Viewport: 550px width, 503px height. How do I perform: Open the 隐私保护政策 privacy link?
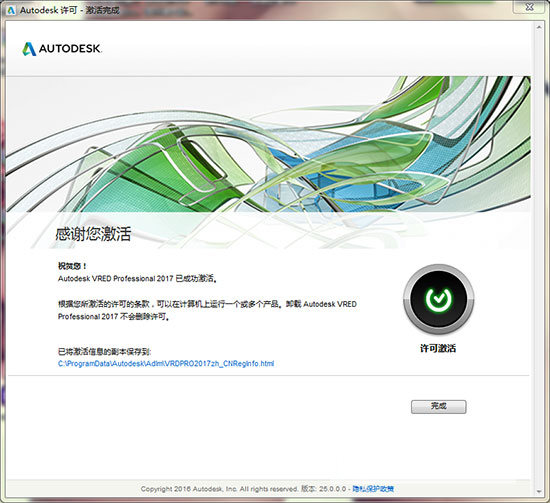(x=373, y=489)
